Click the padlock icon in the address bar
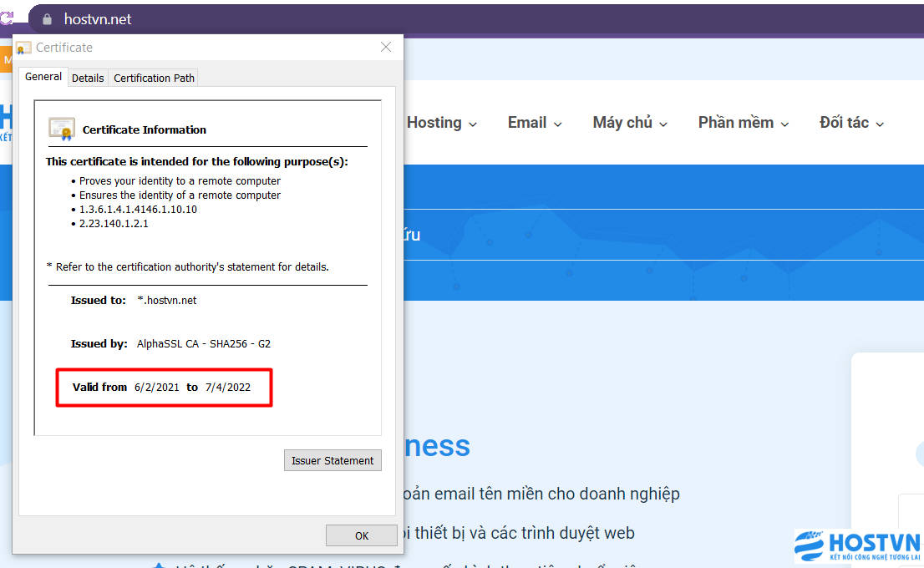 [47, 19]
